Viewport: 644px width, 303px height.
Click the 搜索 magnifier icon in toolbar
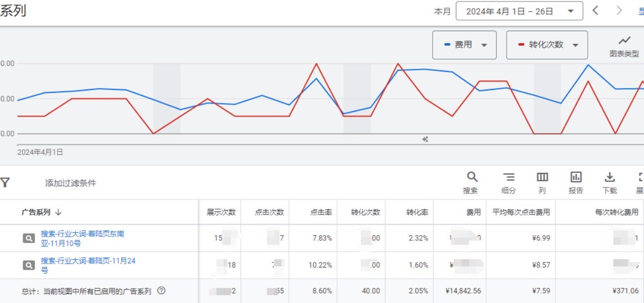pos(471,177)
